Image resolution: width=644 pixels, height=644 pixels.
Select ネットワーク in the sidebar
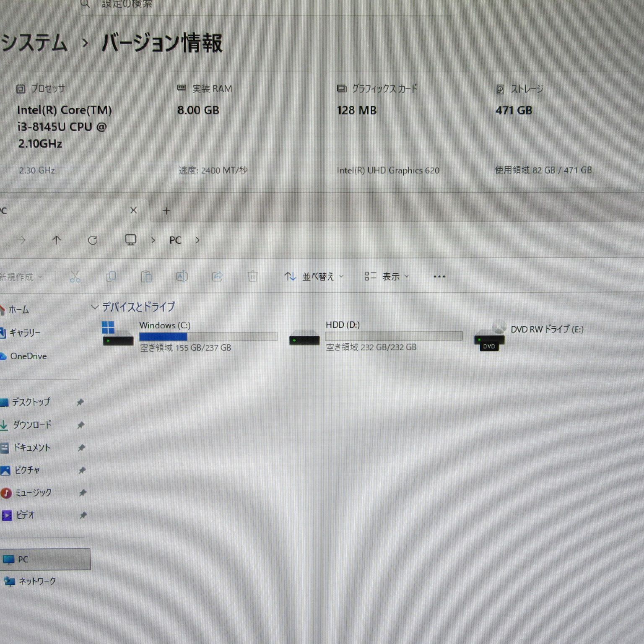(x=37, y=582)
